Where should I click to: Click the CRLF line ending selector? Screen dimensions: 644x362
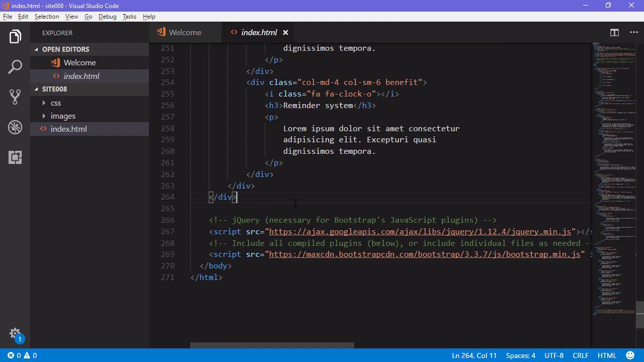580,355
